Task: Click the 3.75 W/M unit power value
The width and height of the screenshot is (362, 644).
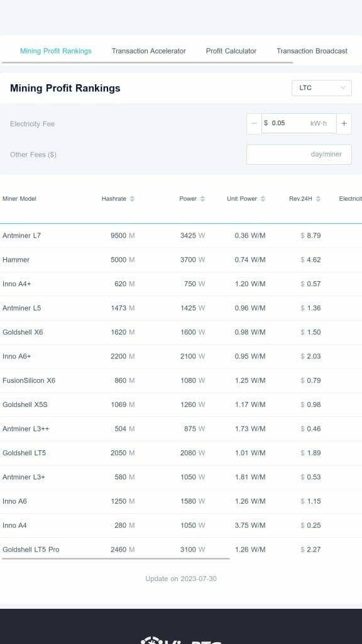Action: 250,525
